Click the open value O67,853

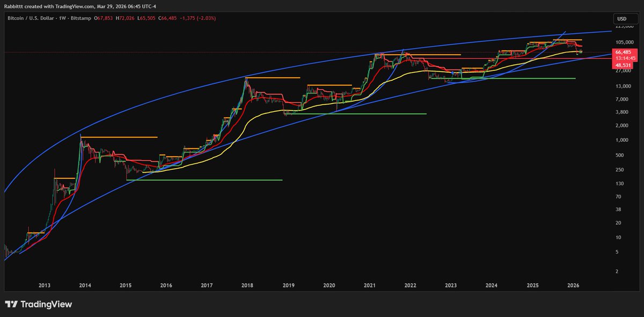point(105,18)
